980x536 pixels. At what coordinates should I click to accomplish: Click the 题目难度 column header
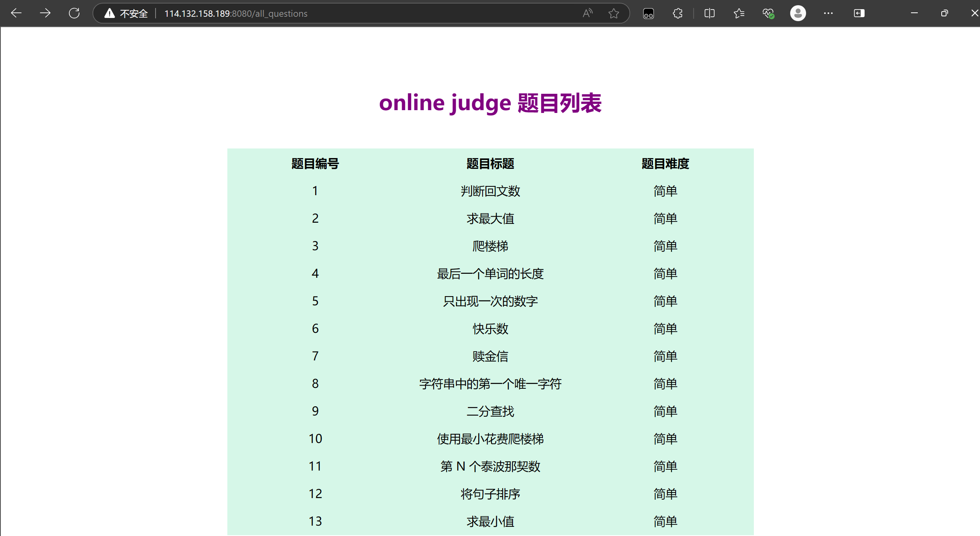tap(665, 164)
